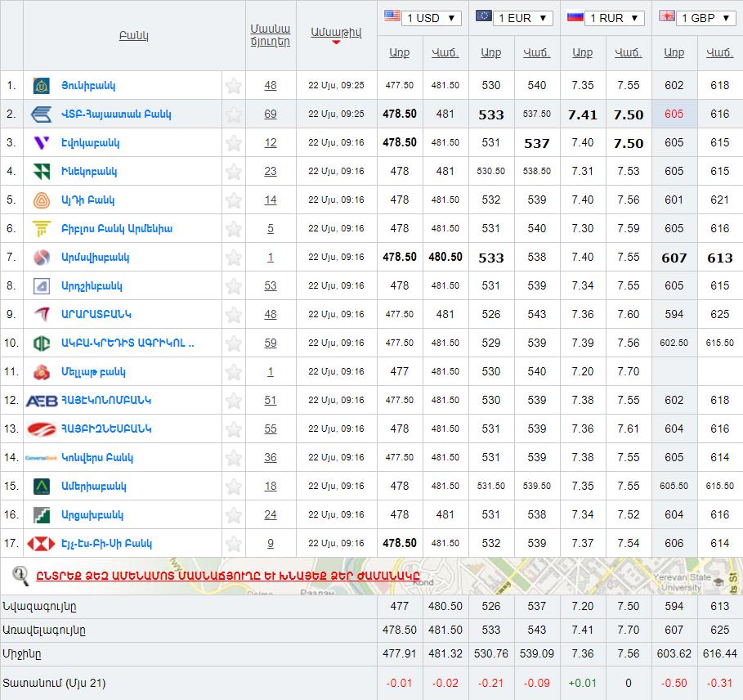
Task: Click the VTB-Armenia Bank logo
Action: [x=42, y=114]
